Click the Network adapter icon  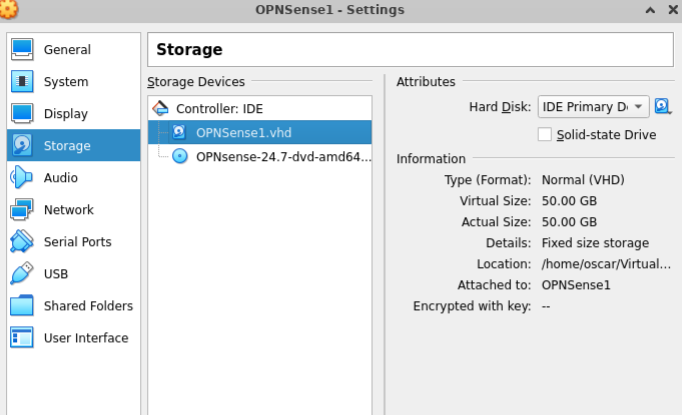click(22, 210)
